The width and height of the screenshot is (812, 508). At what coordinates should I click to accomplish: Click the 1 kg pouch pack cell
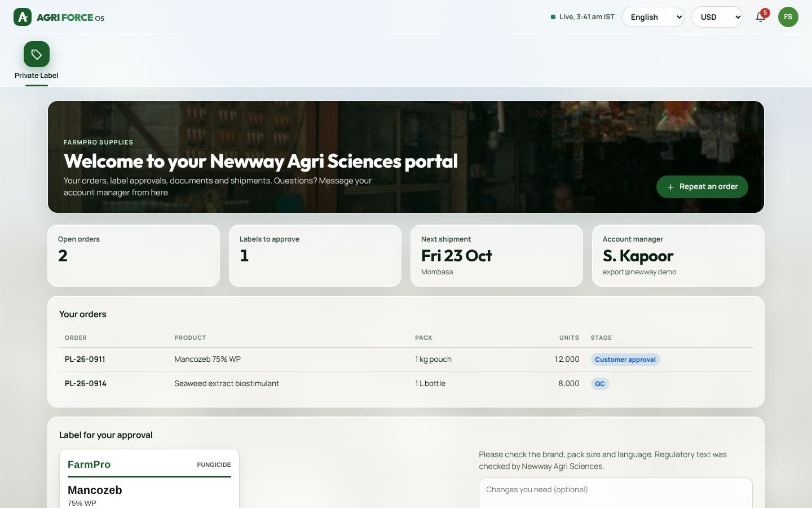click(433, 360)
